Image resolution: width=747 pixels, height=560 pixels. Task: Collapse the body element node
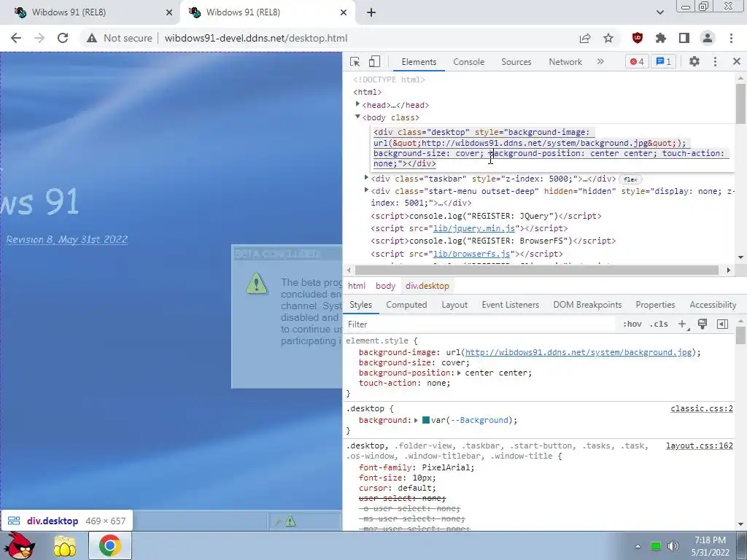(357, 117)
